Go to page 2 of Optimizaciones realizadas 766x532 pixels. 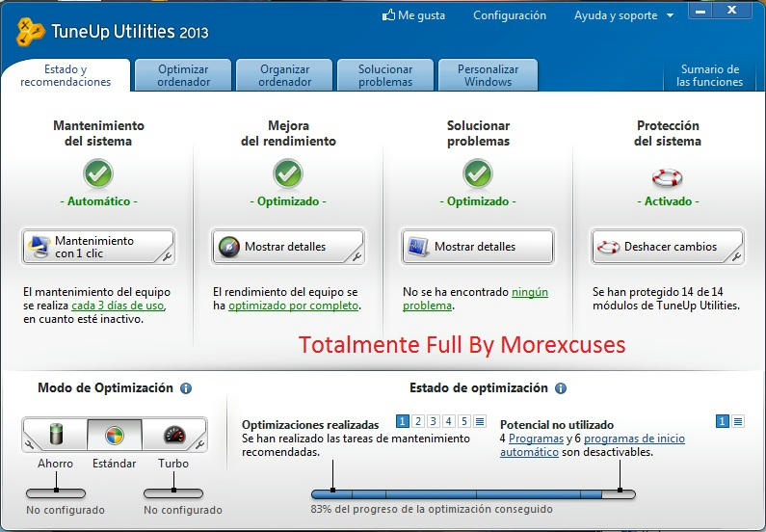tap(417, 421)
